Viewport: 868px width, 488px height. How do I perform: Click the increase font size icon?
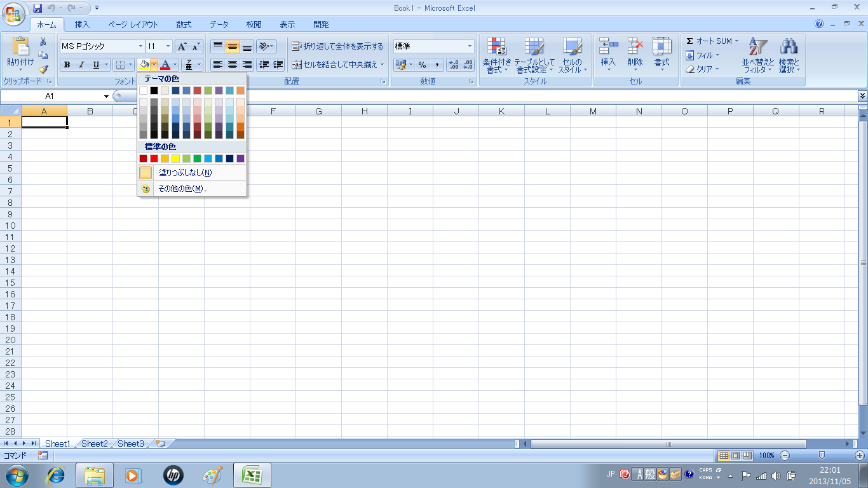coord(182,46)
